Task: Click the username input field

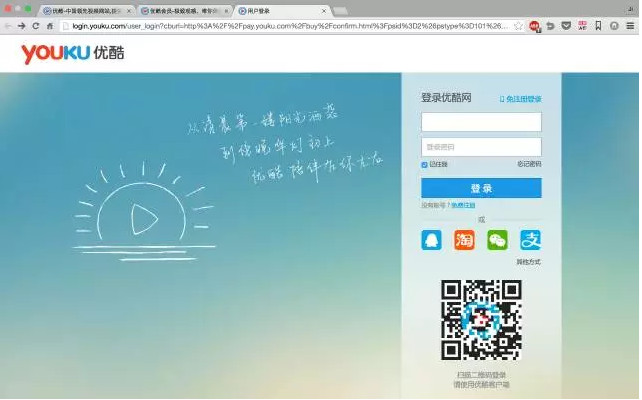Action: tap(481, 122)
